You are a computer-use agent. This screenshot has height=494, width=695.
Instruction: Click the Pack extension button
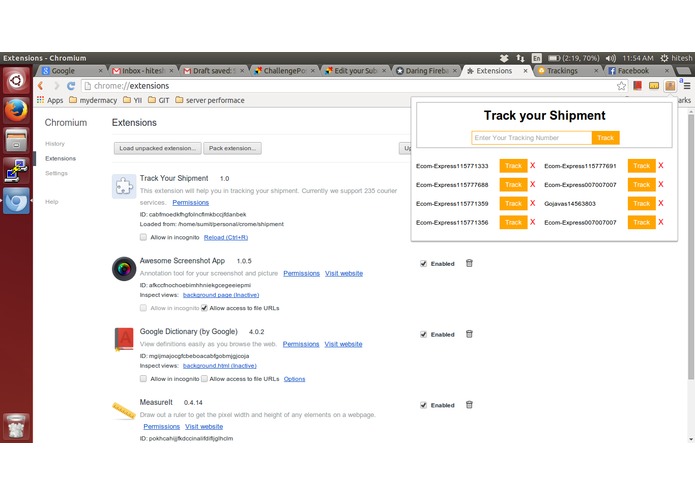[232, 148]
